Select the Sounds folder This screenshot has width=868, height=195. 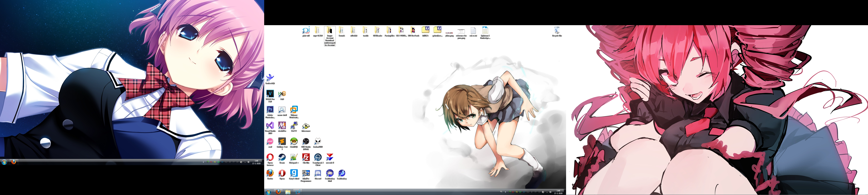342,31
